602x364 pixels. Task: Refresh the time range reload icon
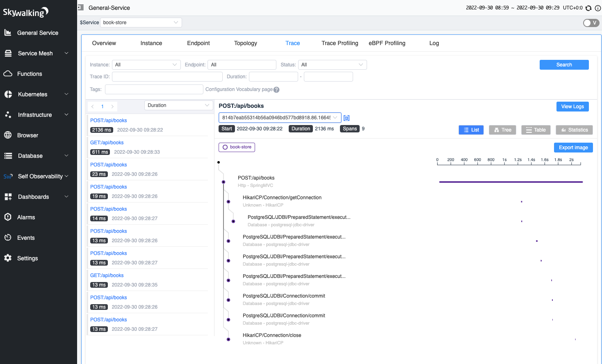pyautogui.click(x=588, y=8)
